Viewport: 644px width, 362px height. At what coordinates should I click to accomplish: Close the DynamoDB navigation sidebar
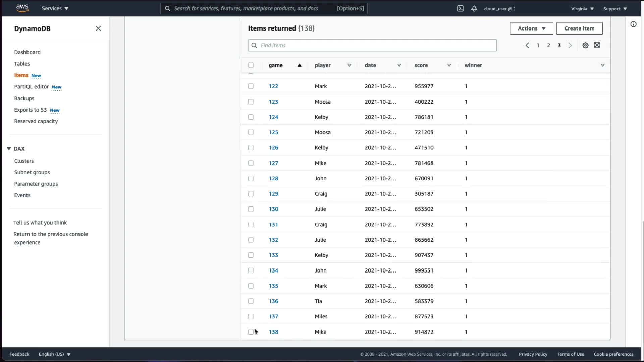click(98, 28)
